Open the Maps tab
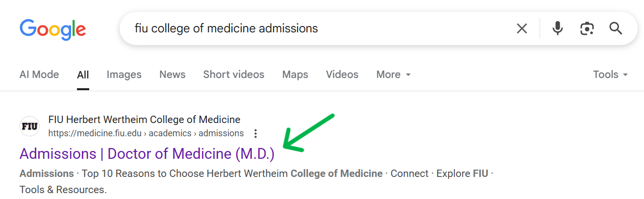This screenshot has height=199, width=644. (295, 75)
